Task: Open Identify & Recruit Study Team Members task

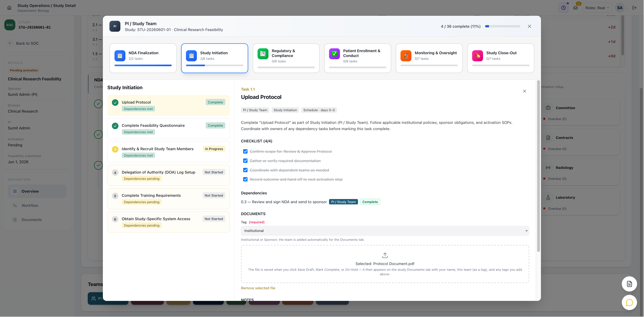Action: tap(168, 152)
